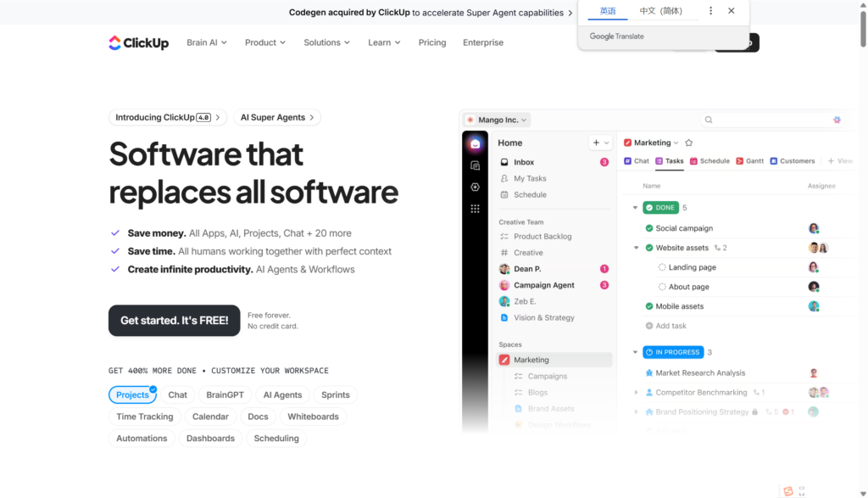The image size is (868, 498).
Task: Select the BrainGPT feature pill
Action: point(225,395)
